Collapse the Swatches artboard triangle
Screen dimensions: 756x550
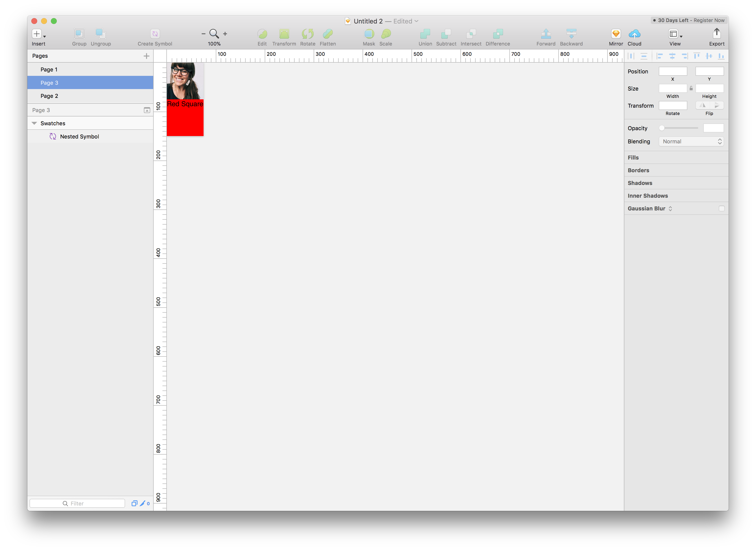click(34, 123)
